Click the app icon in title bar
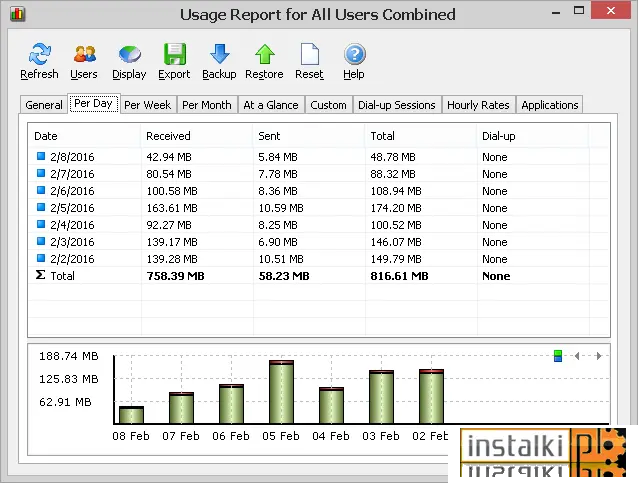The height and width of the screenshot is (483, 638). [17, 14]
